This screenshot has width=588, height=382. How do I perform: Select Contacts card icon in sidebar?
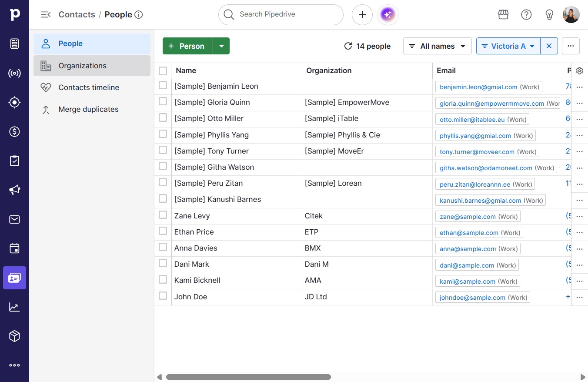coord(14,278)
